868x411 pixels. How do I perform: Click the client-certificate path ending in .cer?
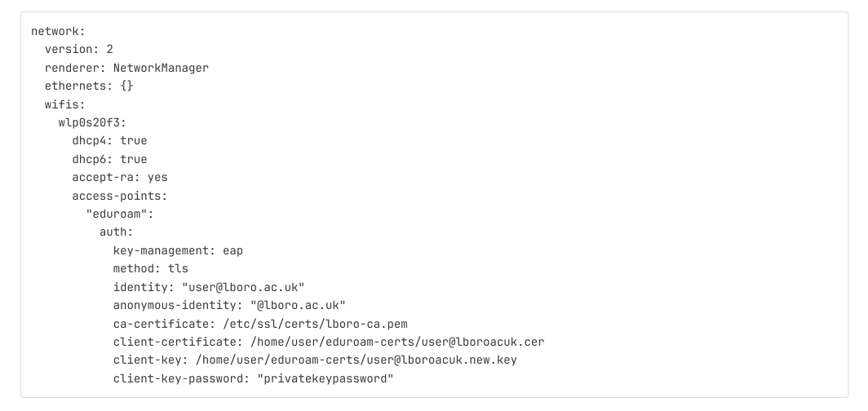404,342
